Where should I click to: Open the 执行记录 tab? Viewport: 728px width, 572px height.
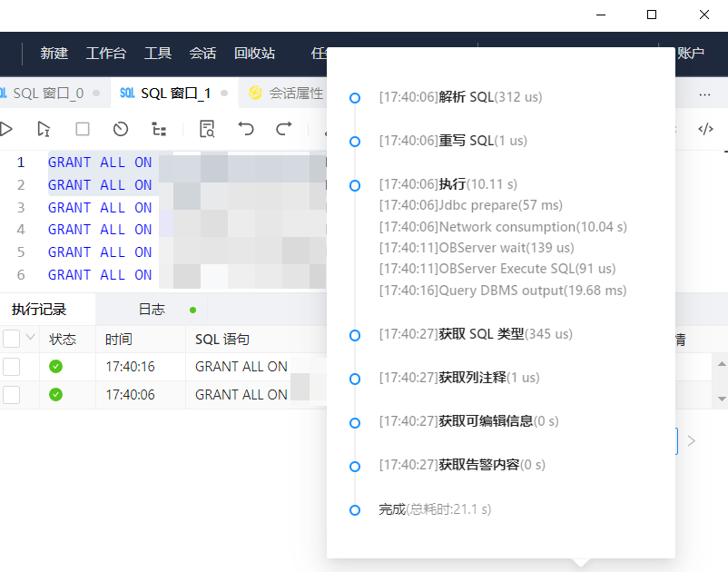39,310
